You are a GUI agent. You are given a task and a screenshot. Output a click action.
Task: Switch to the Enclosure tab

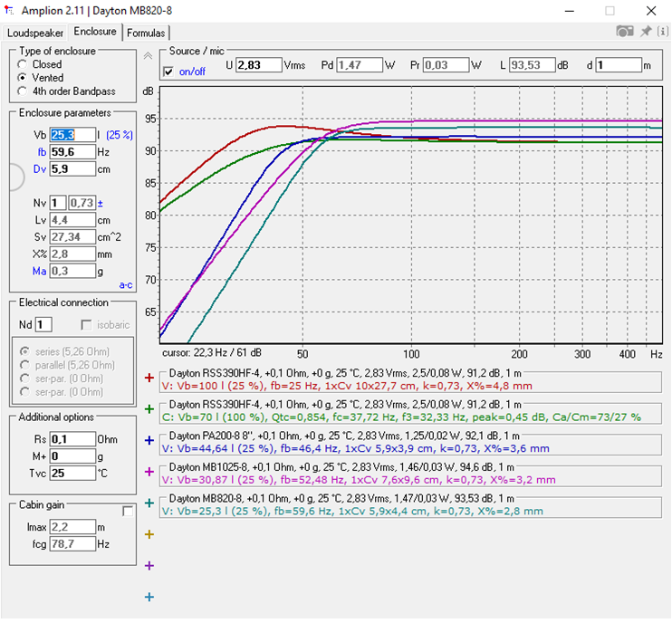[x=95, y=32]
